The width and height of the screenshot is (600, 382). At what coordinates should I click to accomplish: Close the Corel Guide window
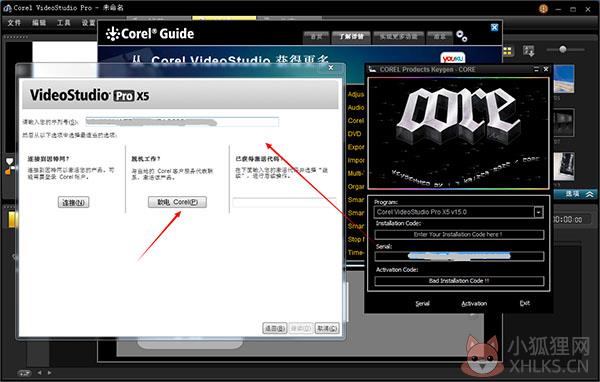(494, 27)
